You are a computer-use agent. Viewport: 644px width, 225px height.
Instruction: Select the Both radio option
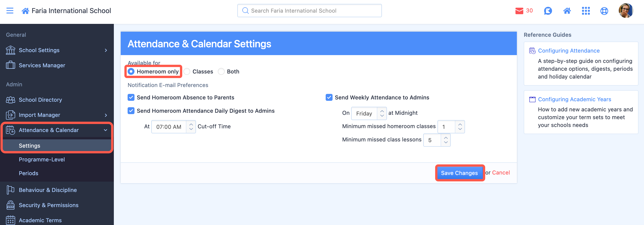pyautogui.click(x=221, y=71)
